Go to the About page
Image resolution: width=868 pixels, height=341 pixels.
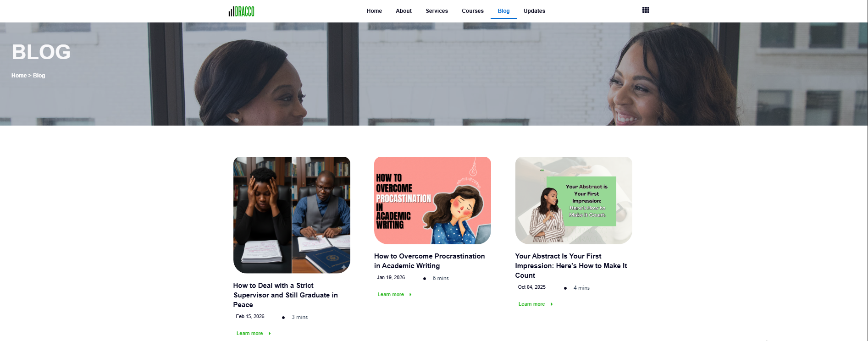(x=404, y=11)
